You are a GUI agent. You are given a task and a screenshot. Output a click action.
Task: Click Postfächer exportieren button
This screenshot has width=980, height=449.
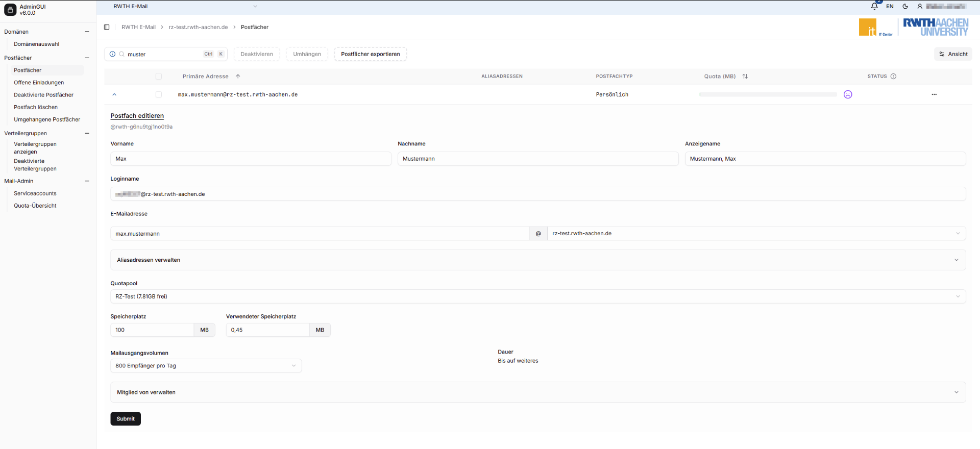click(x=370, y=54)
